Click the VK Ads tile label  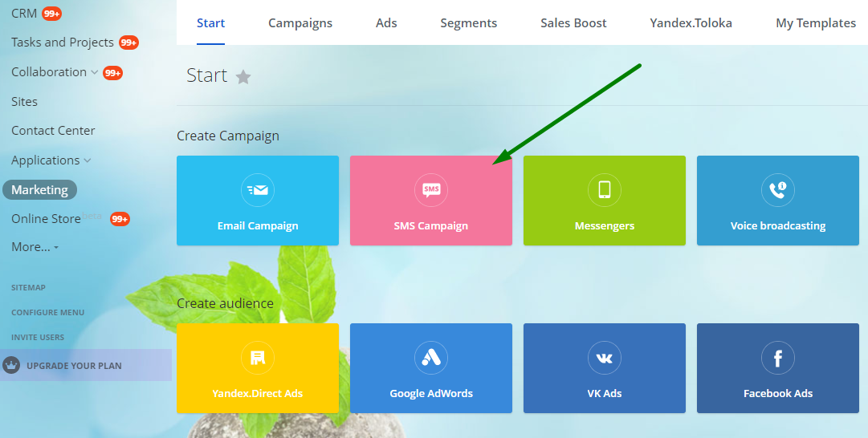[x=605, y=394]
